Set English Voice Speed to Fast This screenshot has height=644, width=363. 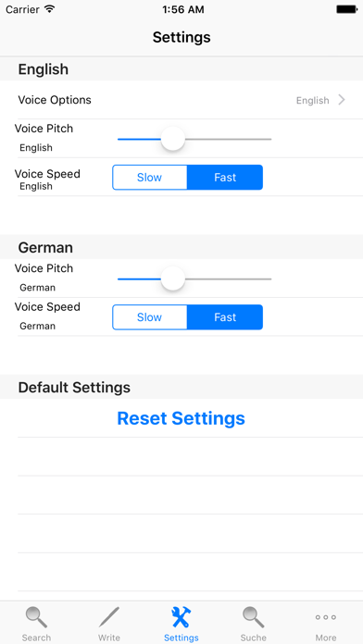pyautogui.click(x=225, y=178)
